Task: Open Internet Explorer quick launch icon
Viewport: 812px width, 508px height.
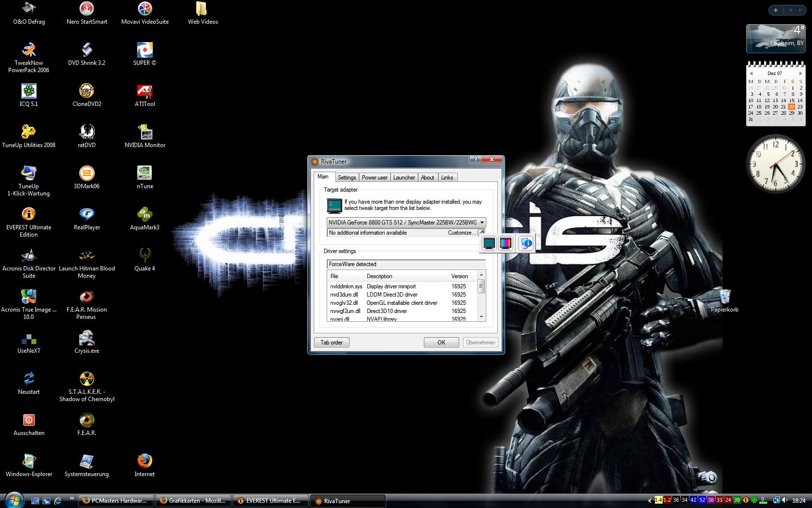Action: pyautogui.click(x=58, y=501)
